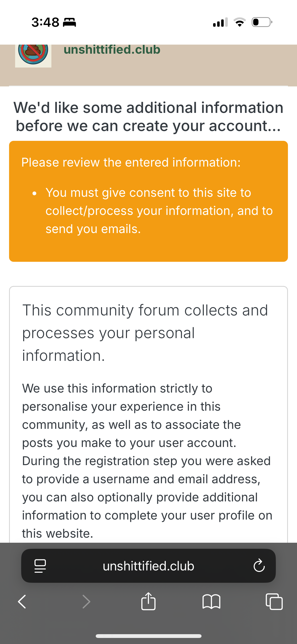Viewport: 297px width, 644px height.
Task: Open the page settings menu icon in address bar
Action: pos(40,566)
